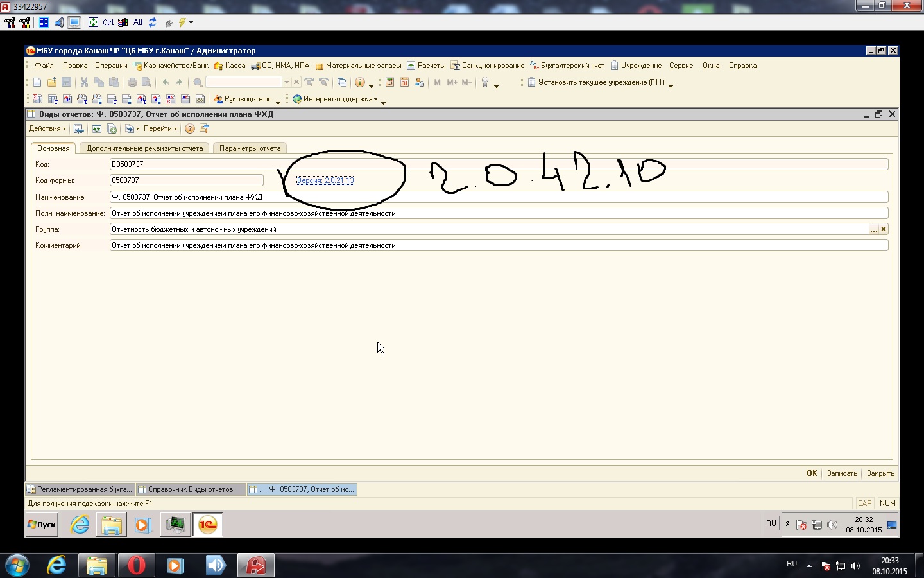Toggle the speaker sound icon in remote toolbar
The height and width of the screenshot is (578, 924).
(x=59, y=22)
